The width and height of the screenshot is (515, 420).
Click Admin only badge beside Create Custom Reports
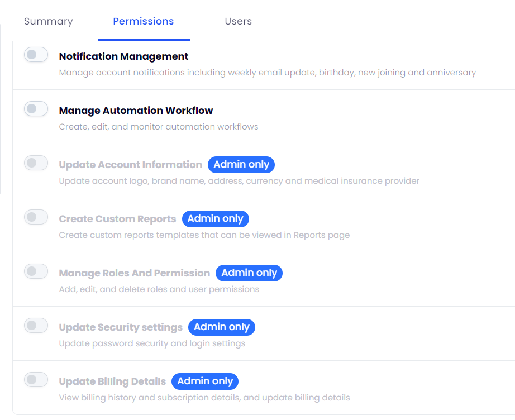click(x=215, y=219)
